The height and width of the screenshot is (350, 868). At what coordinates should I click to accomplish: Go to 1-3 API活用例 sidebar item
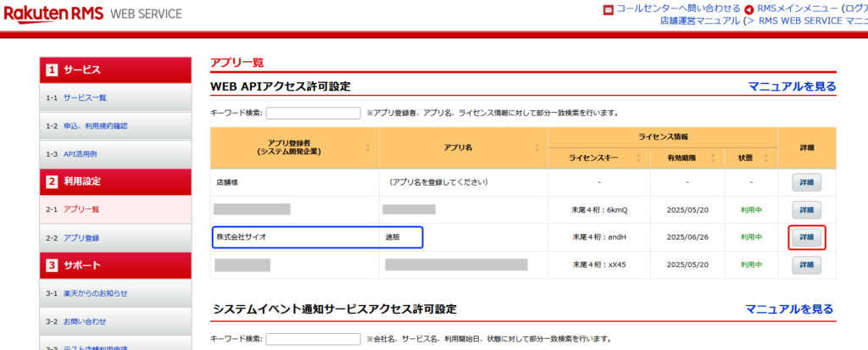coord(81,153)
